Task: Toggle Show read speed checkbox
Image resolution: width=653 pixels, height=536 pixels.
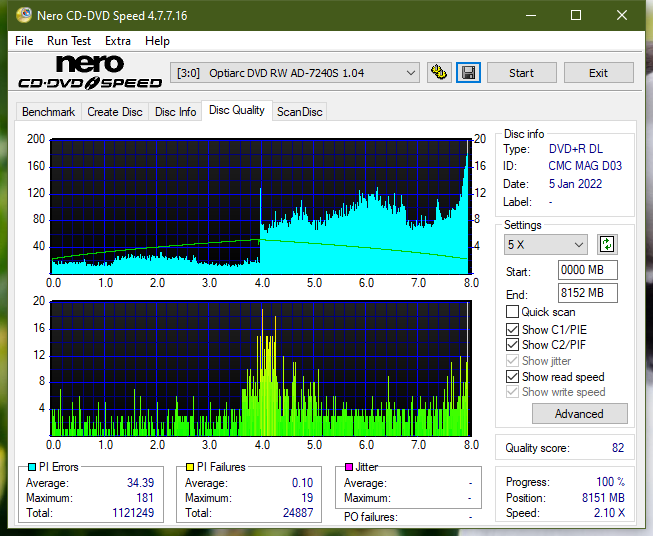Action: click(512, 376)
